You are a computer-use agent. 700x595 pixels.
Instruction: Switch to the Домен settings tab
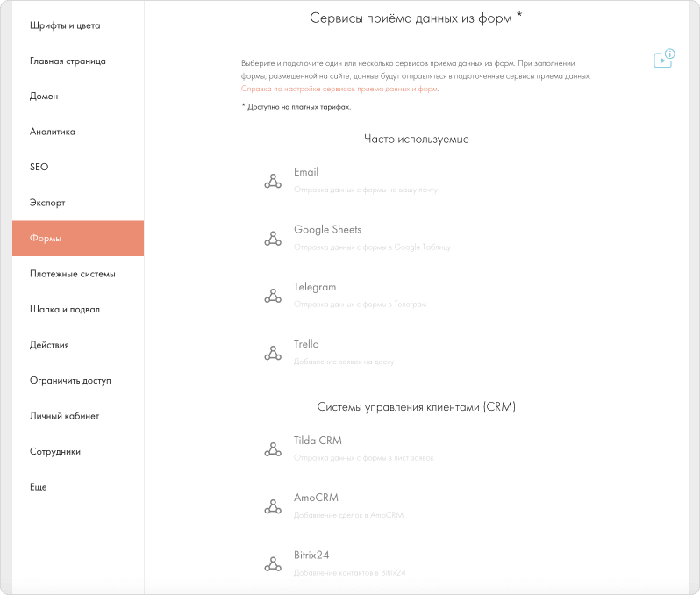(x=44, y=97)
